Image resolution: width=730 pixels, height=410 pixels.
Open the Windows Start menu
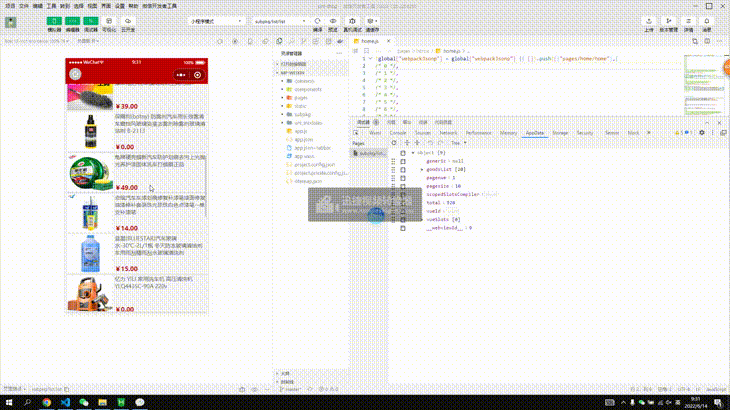pyautogui.click(x=9, y=402)
